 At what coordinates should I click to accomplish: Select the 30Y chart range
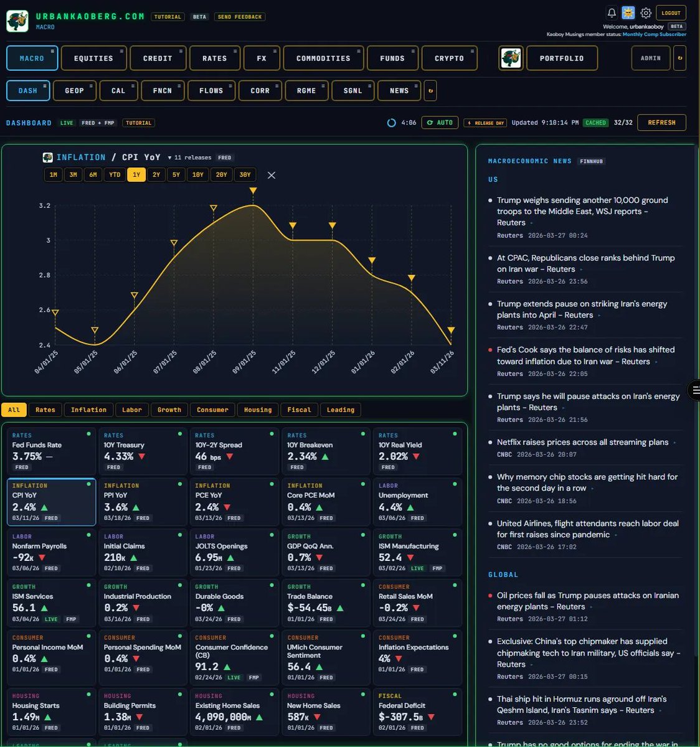coord(245,175)
